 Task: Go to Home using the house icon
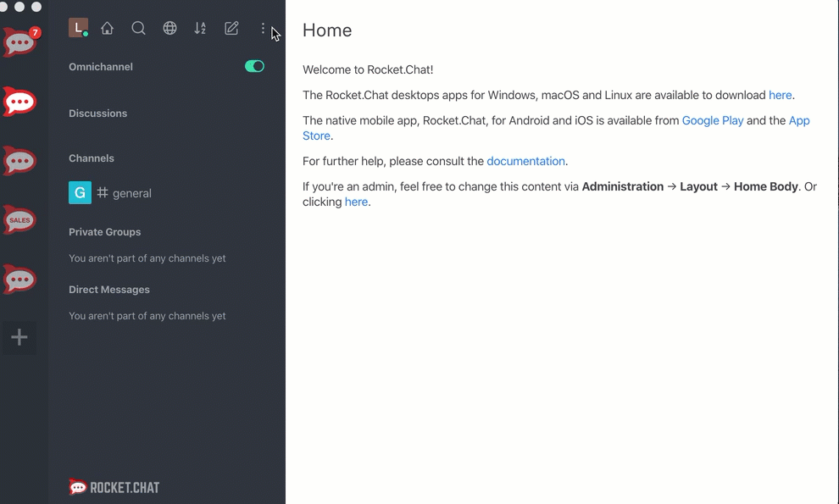pos(107,28)
